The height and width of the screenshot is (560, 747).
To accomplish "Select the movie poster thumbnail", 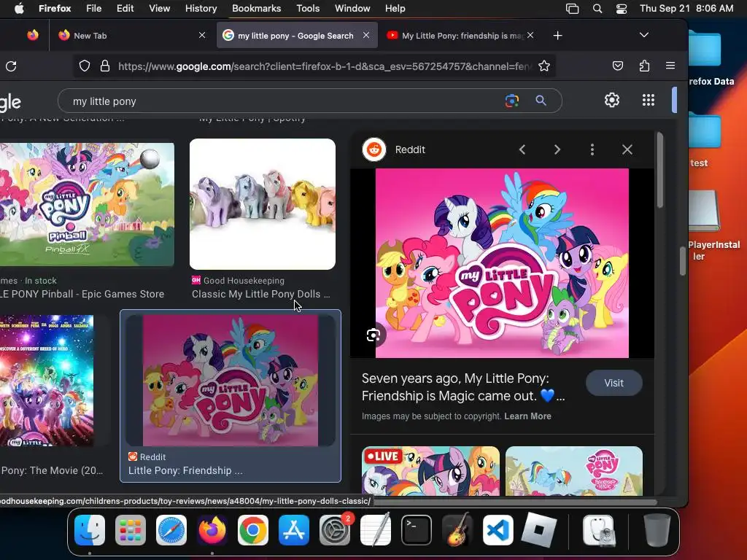I will (47, 381).
